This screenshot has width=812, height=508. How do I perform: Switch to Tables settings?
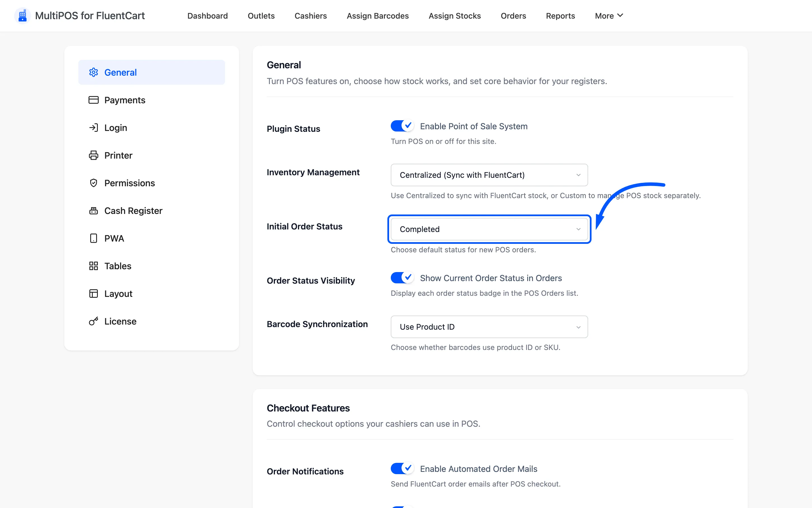click(x=152, y=266)
